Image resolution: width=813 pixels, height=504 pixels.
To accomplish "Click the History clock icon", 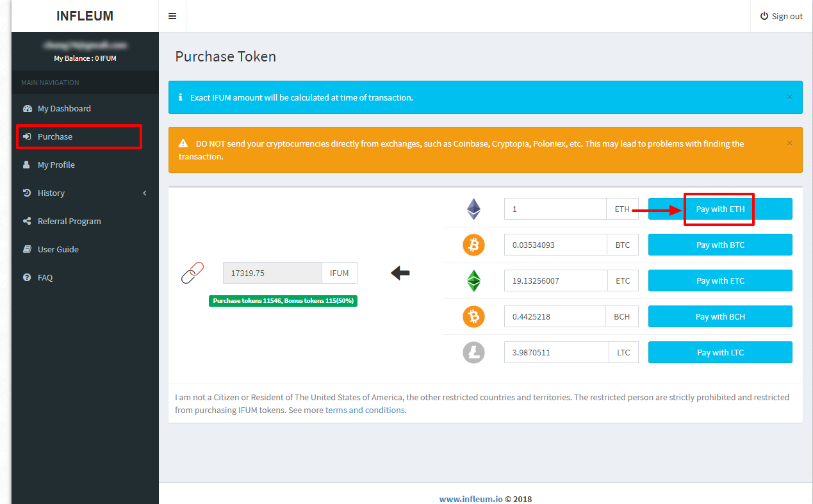I will (27, 193).
